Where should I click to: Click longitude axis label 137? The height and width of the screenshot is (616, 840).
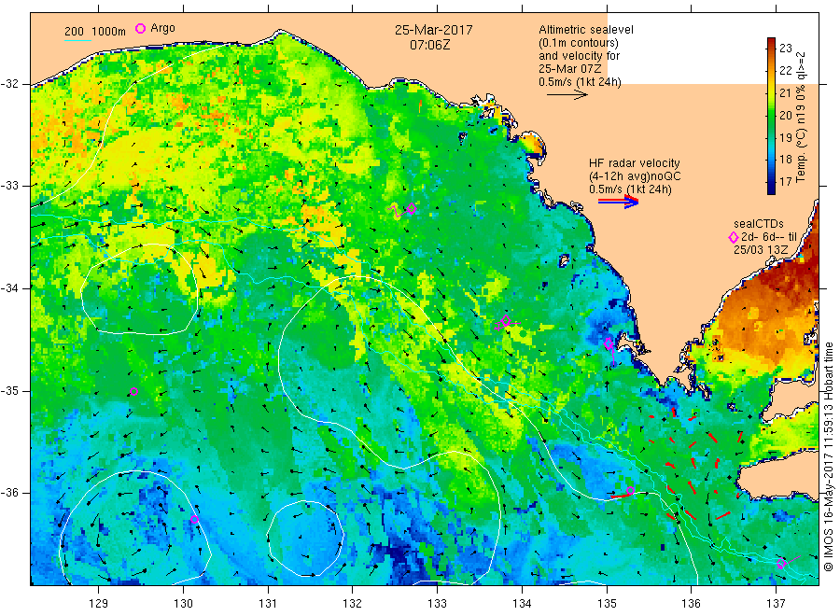click(777, 604)
